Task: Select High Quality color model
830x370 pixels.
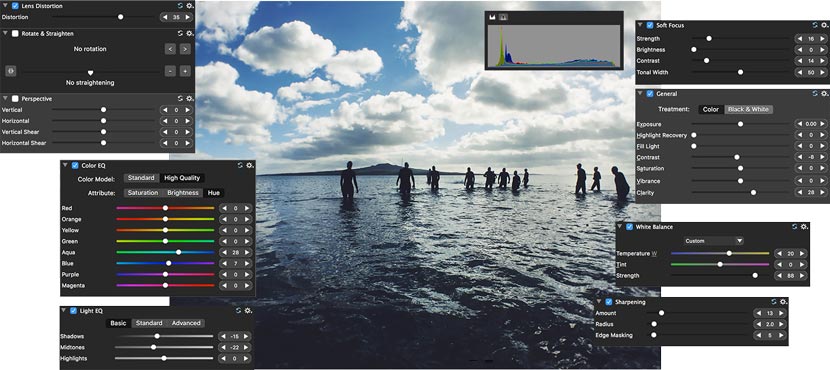Action: 182,178
